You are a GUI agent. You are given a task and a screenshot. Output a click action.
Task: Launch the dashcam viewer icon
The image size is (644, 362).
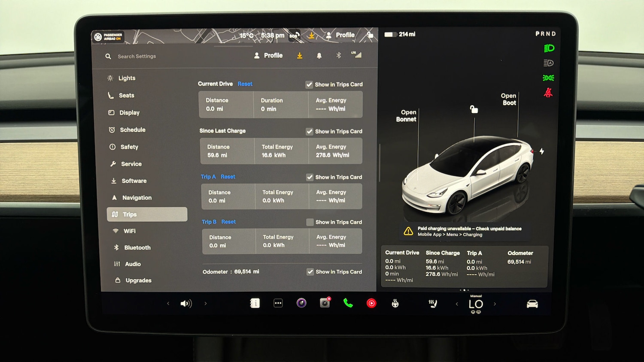point(325,303)
